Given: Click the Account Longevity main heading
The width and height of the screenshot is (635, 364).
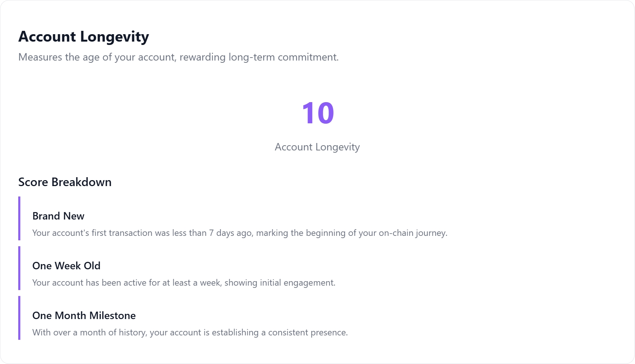Looking at the screenshot, I should 84,37.
